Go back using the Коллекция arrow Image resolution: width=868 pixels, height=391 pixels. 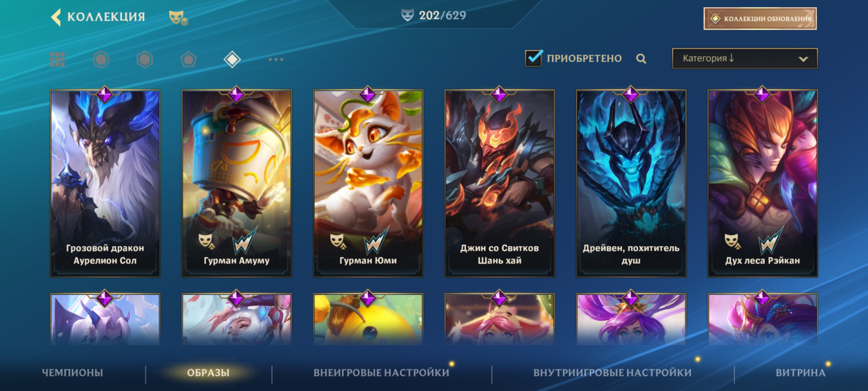(x=56, y=17)
